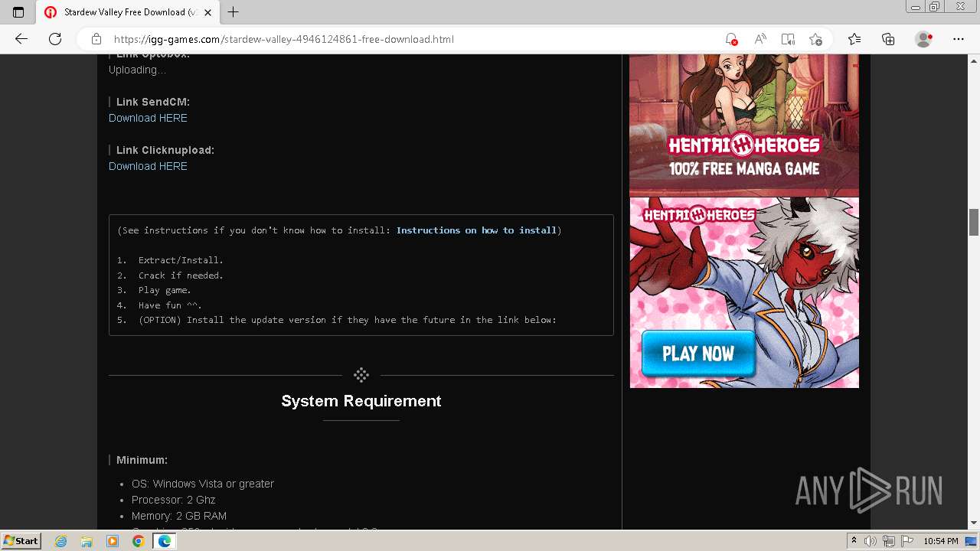Launch Google Chrome from taskbar
Image resolution: width=980 pixels, height=551 pixels.
(138, 541)
